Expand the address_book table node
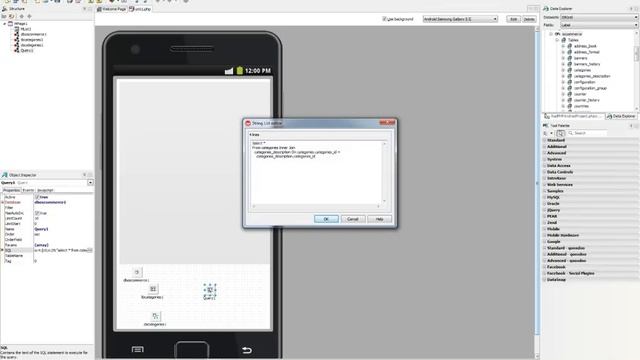 (x=563, y=46)
